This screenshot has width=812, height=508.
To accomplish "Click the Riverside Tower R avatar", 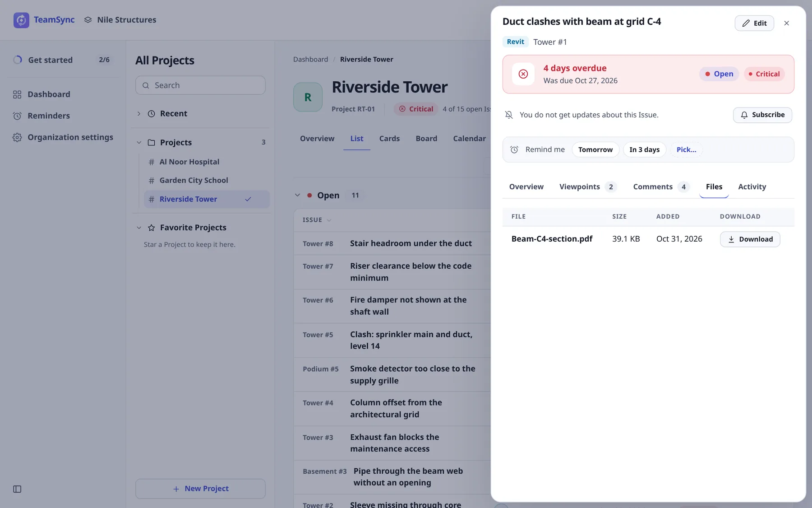I will click(308, 97).
